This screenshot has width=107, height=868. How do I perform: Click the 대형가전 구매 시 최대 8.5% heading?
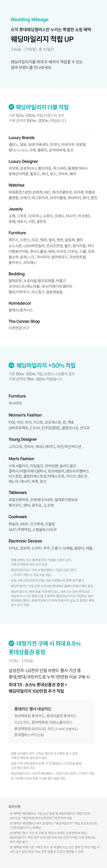(49, 643)
